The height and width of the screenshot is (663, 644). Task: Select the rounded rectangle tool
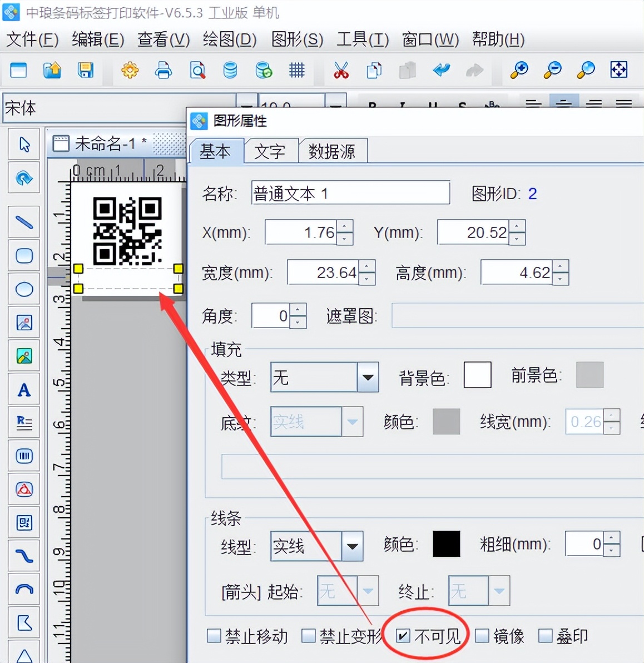(x=24, y=255)
